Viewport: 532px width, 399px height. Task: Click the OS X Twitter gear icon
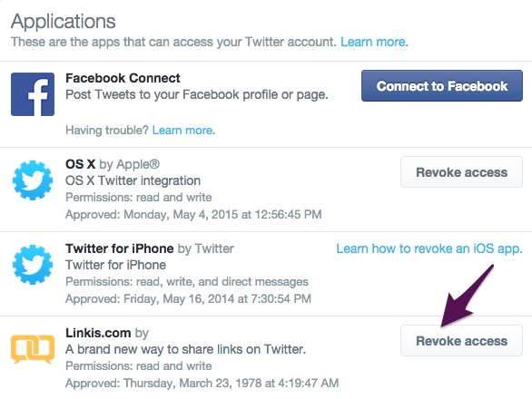click(x=33, y=180)
